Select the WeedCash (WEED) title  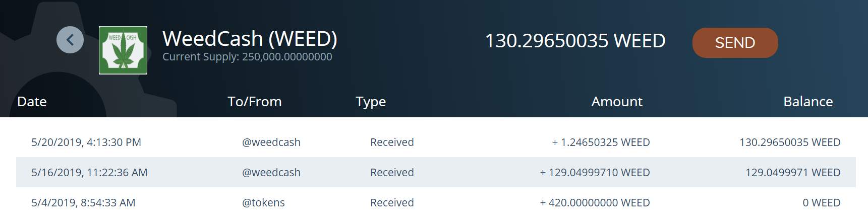point(250,39)
